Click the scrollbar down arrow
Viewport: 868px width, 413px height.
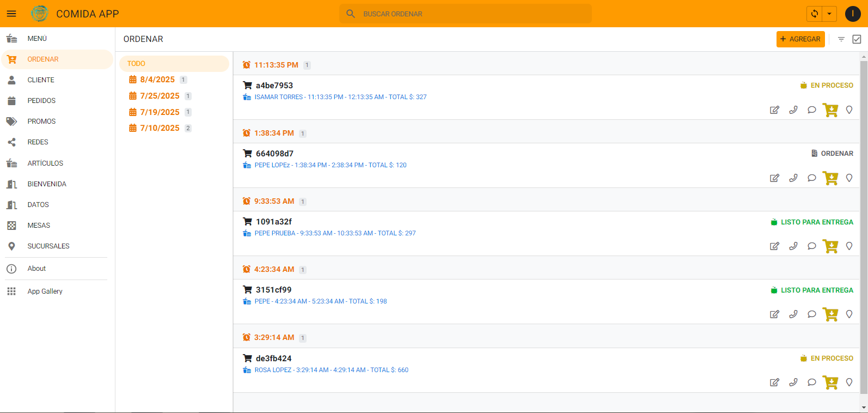[x=864, y=408]
